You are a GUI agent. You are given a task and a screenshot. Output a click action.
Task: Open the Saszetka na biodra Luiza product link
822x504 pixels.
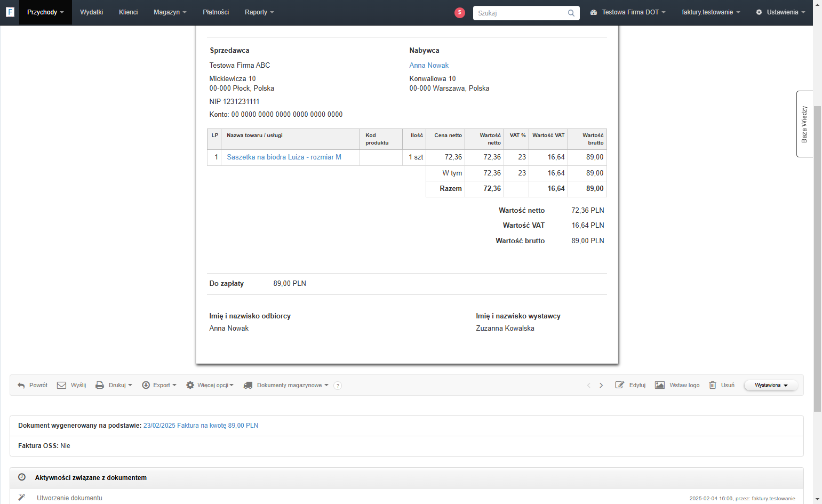tap(284, 157)
